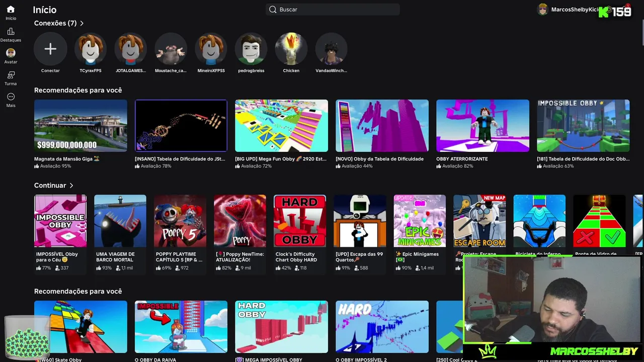Open Bicicleta do Inferno tile
The width and height of the screenshot is (644, 362).
[539, 221]
